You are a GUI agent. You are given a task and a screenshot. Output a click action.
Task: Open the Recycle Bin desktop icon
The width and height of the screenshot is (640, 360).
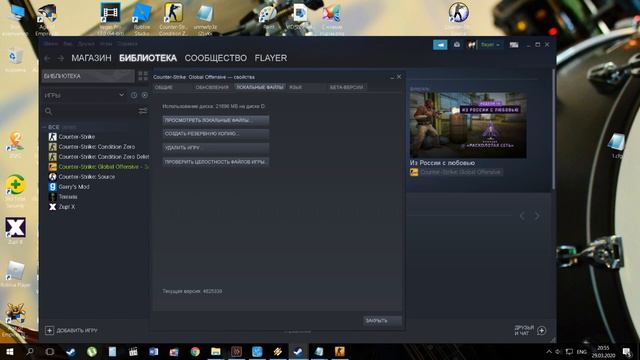point(15,59)
